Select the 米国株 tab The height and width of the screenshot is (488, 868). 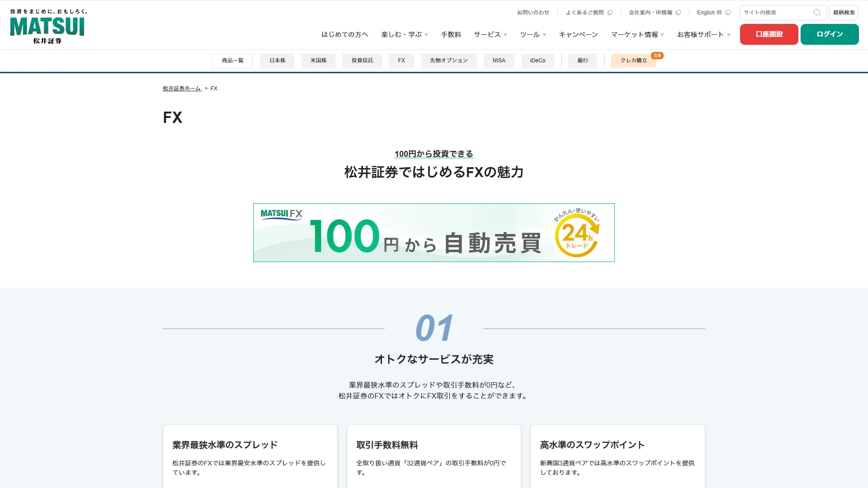[318, 61]
